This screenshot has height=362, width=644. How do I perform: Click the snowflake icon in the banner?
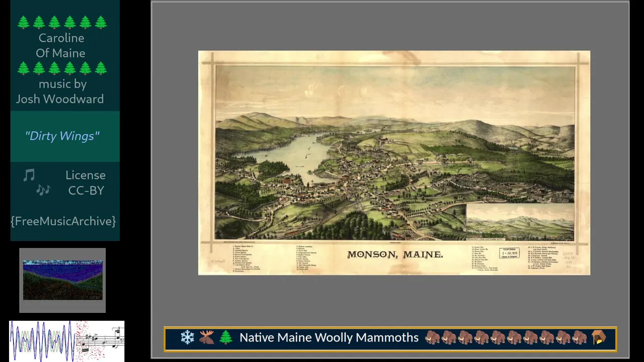(x=187, y=337)
